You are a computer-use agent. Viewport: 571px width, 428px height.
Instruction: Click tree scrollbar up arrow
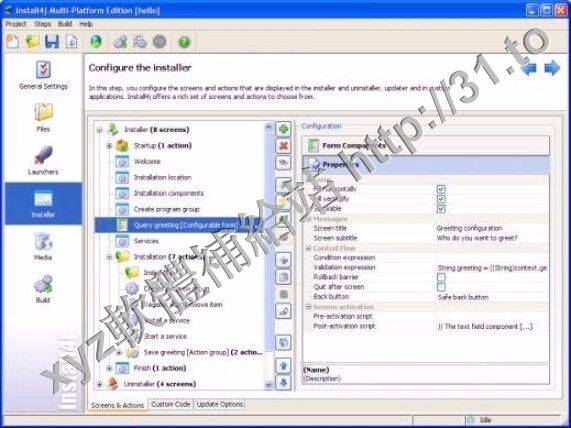269,126
